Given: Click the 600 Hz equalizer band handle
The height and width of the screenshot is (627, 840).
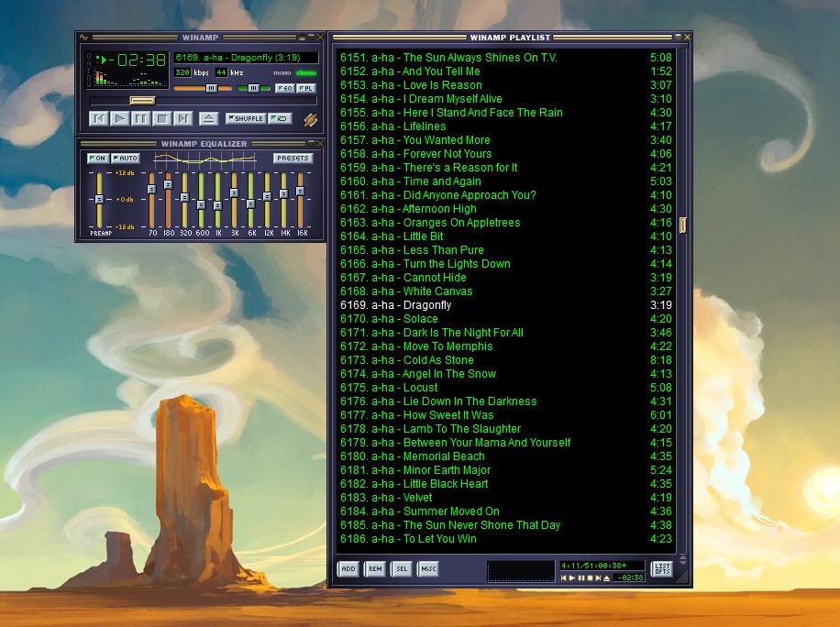Looking at the screenshot, I should tap(201, 204).
